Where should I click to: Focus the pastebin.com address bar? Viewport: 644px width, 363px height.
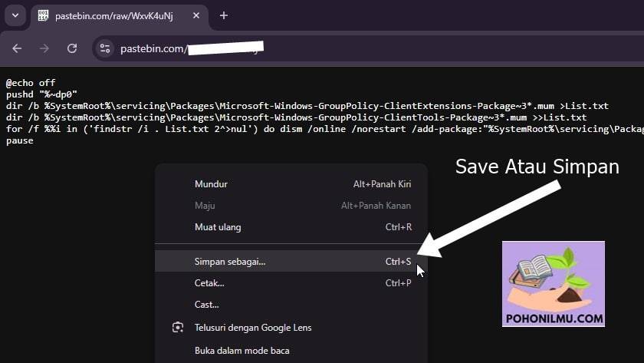pyautogui.click(x=370, y=48)
